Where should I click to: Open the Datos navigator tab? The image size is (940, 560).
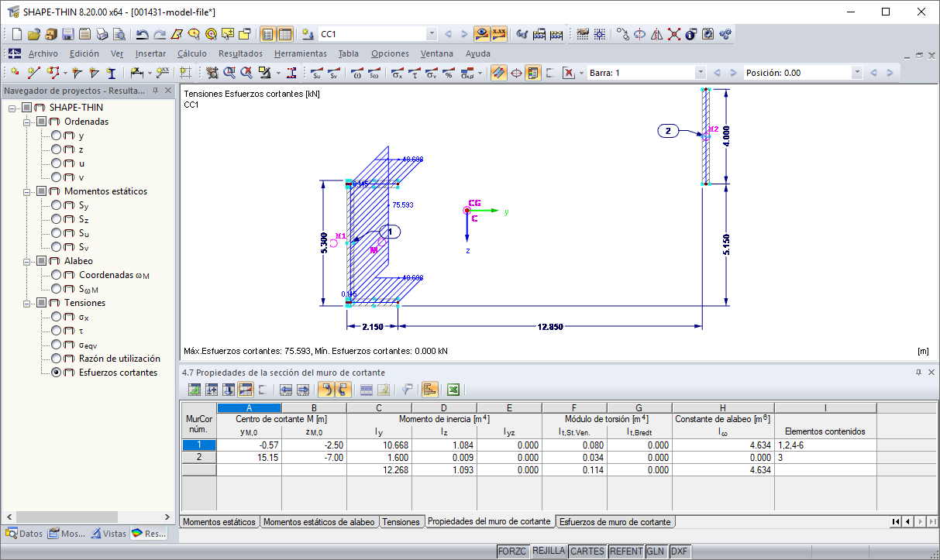tap(24, 533)
